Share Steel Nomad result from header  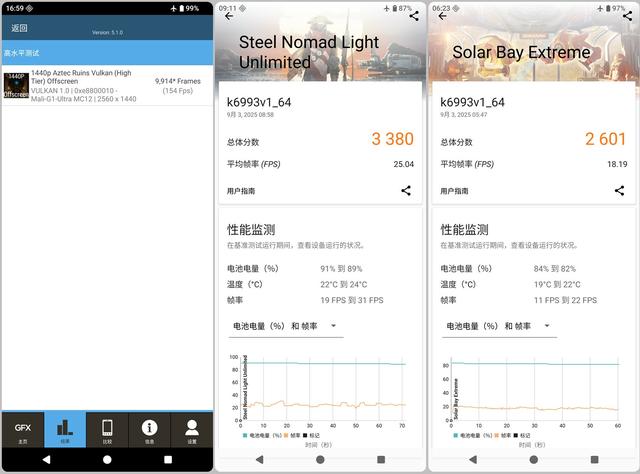coord(414,16)
